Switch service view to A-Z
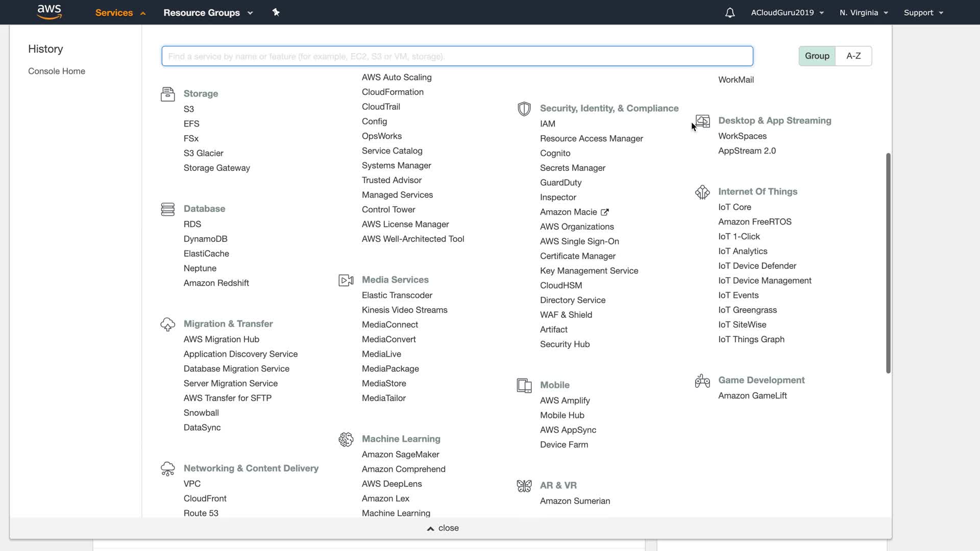The width and height of the screenshot is (980, 551). click(x=853, y=56)
